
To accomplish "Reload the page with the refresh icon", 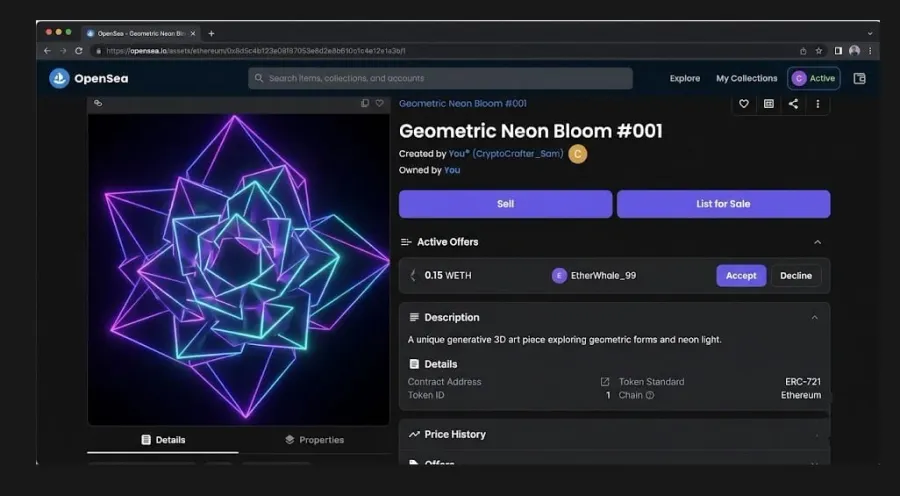I will 79,51.
